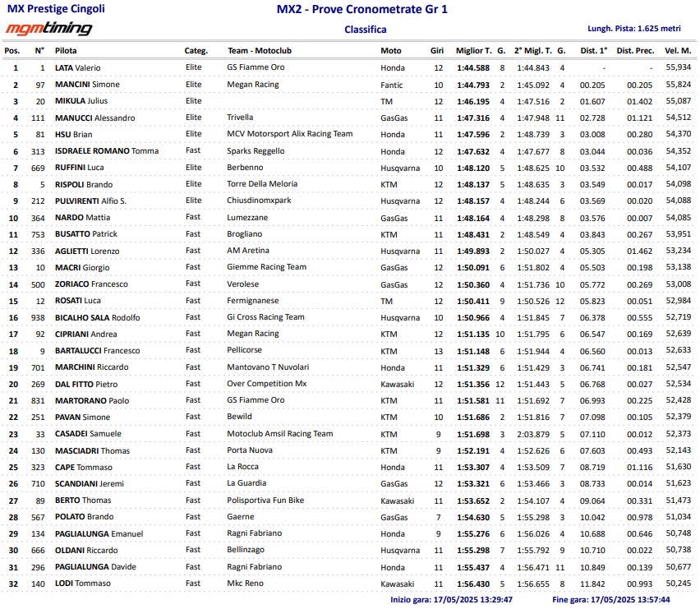Image resolution: width=700 pixels, height=609 pixels.
Task: Click the Dist. Prec. column header
Action: tap(634, 51)
